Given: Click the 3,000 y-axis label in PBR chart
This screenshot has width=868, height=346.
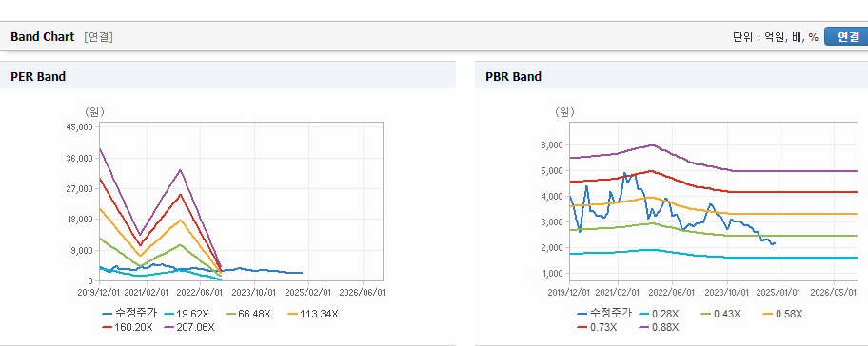Looking at the screenshot, I should [553, 222].
